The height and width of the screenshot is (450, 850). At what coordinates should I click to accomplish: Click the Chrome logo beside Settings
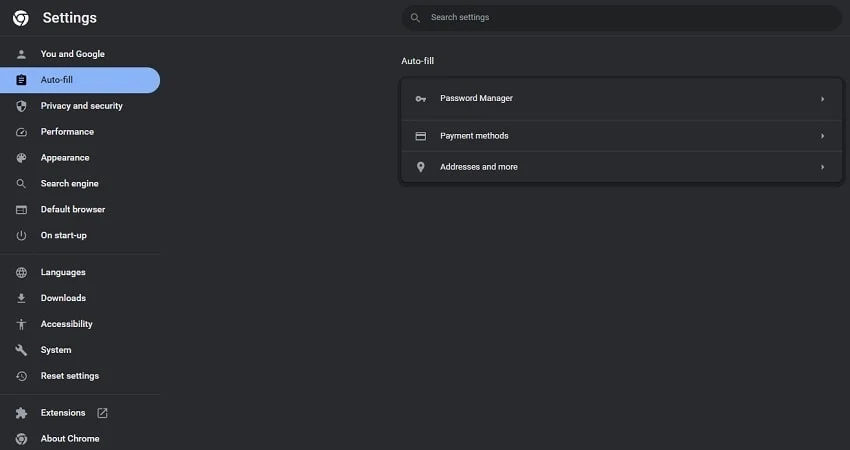click(20, 18)
